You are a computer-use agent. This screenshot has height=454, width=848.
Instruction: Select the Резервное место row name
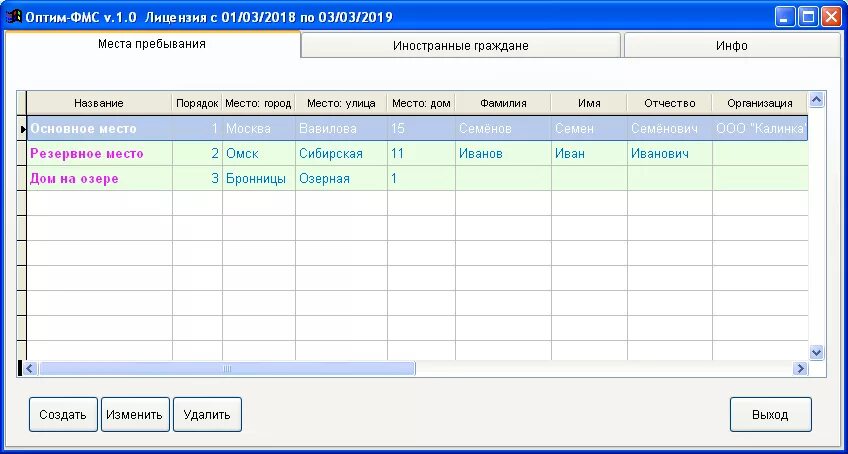pos(100,154)
